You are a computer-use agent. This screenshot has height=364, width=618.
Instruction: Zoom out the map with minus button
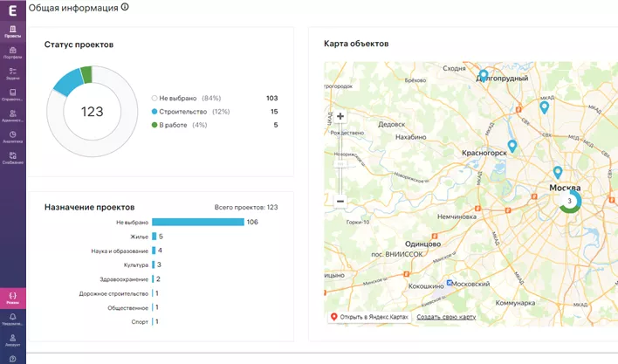point(340,201)
